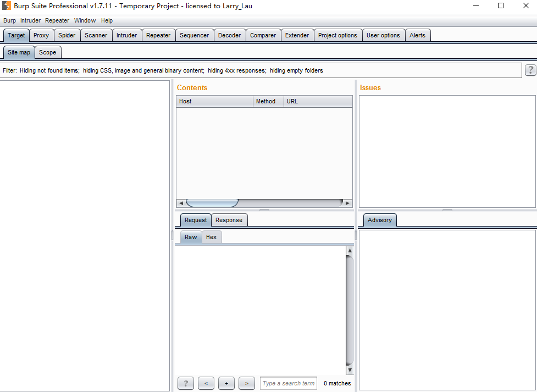Go to the Intruder tool tab

pyautogui.click(x=127, y=35)
